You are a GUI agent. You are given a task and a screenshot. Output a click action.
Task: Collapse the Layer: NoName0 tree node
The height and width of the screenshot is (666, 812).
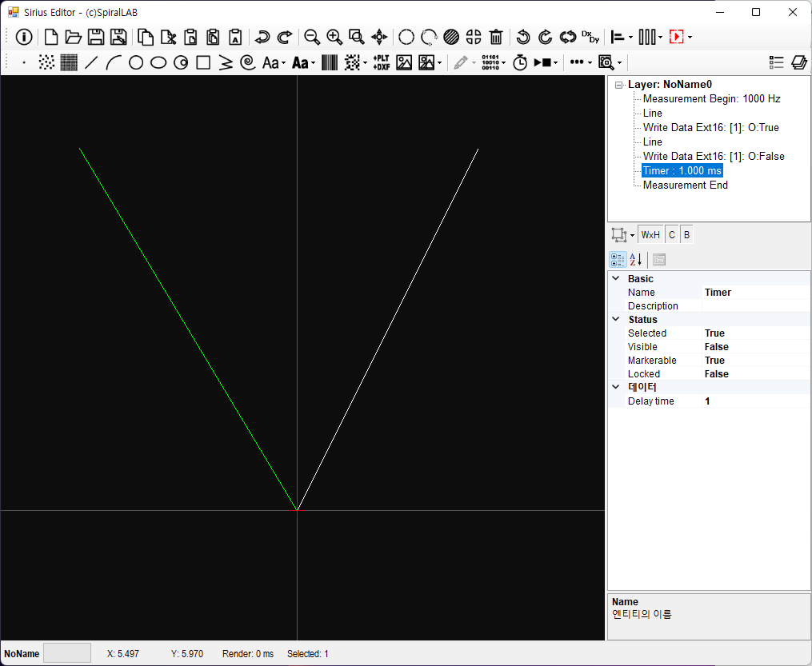[618, 85]
